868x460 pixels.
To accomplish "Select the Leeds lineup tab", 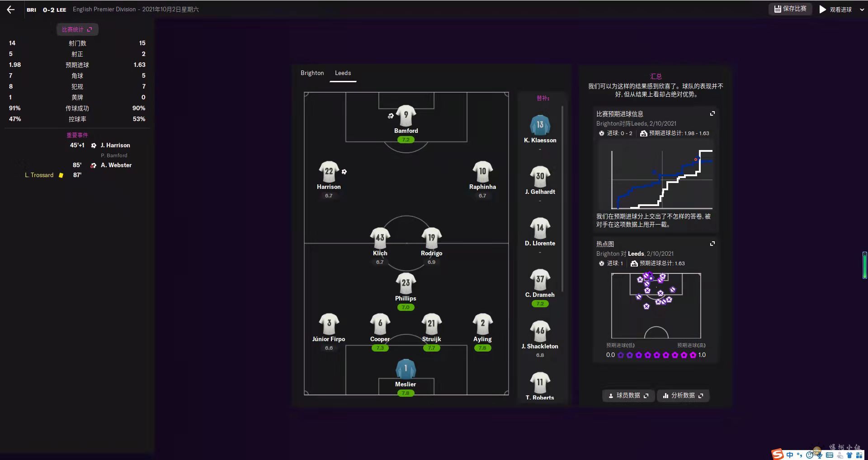I will [x=343, y=73].
